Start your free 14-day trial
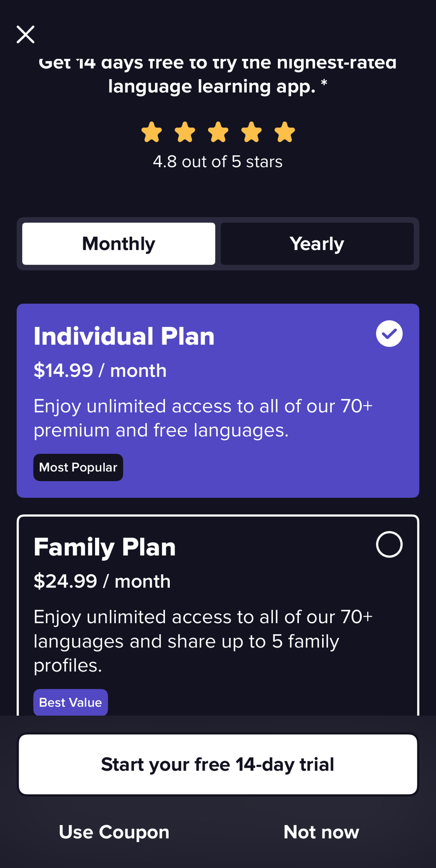Image resolution: width=436 pixels, height=868 pixels. pyautogui.click(x=218, y=764)
